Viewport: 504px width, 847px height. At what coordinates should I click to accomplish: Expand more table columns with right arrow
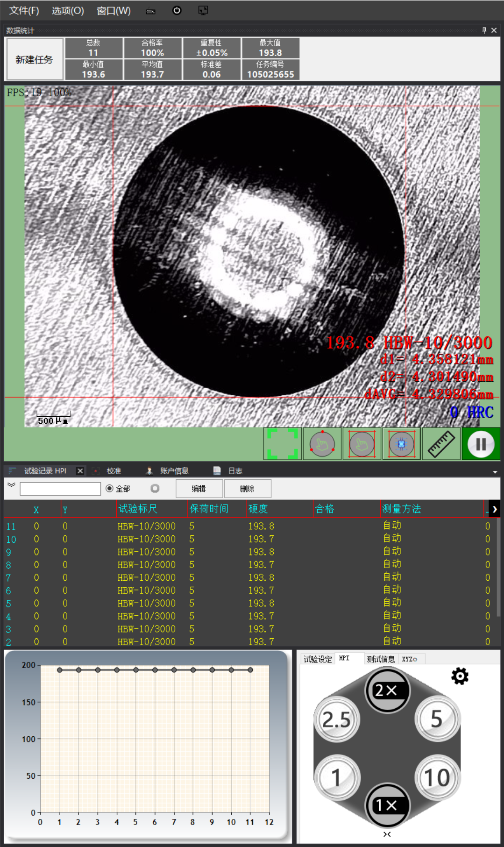[495, 509]
